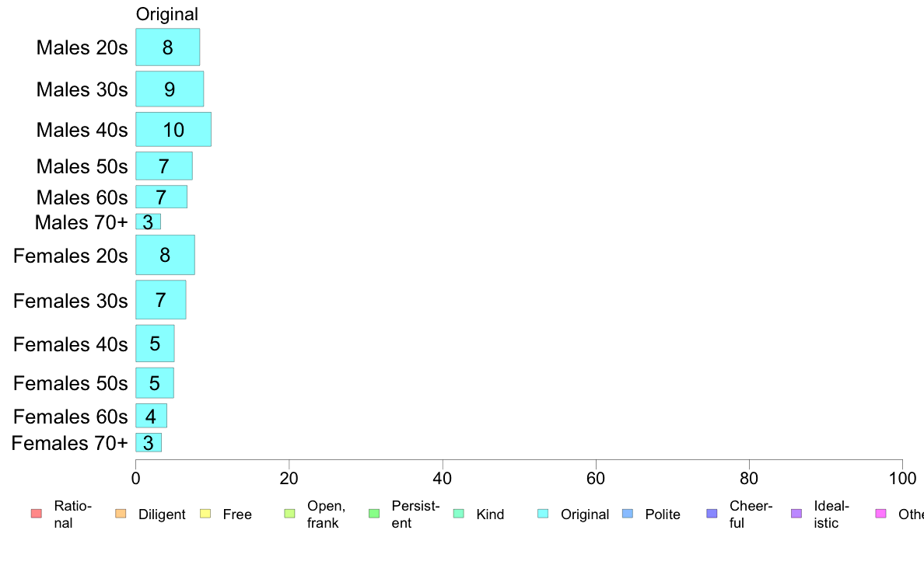Screen dimensions: 924x572
Task: Click the Females 20s bar
Action: click(x=165, y=255)
